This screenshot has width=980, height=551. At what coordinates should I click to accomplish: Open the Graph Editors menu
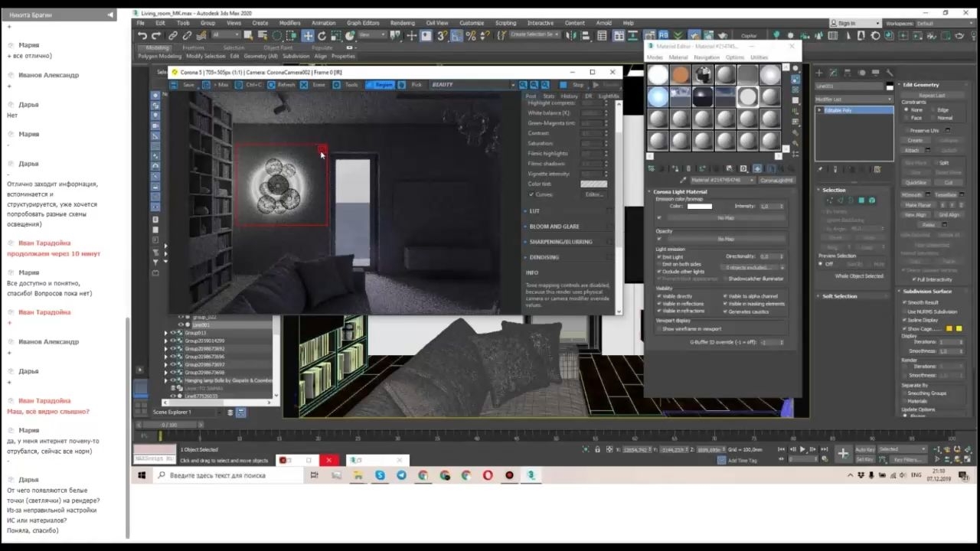(x=363, y=23)
